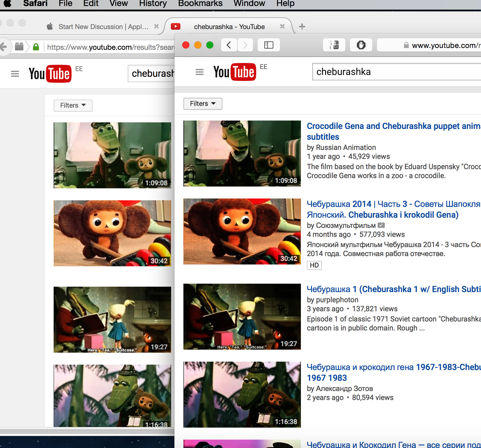Image resolution: width=481 pixels, height=448 pixels.
Task: Visit the Russian Animation channel
Action: 346,148
